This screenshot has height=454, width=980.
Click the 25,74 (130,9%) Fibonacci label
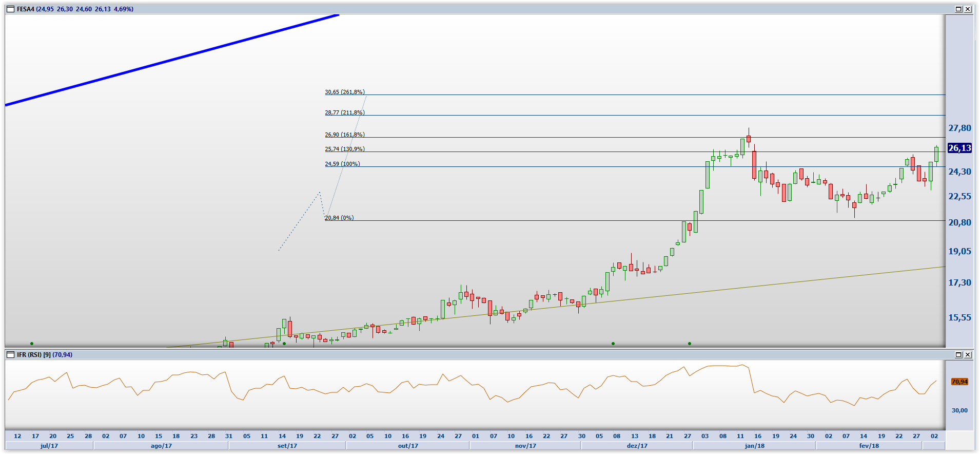[344, 149]
